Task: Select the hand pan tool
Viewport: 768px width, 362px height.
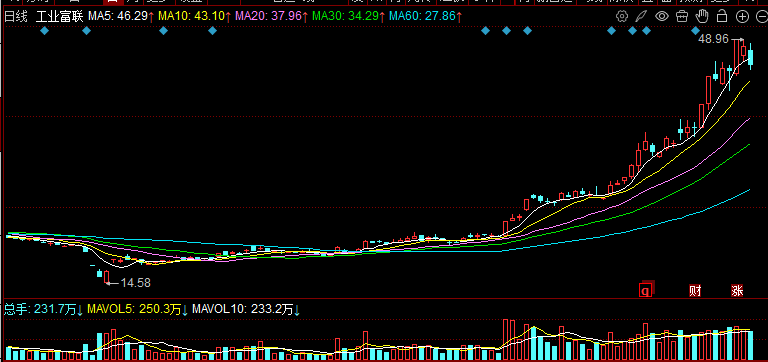Action: tap(702, 16)
